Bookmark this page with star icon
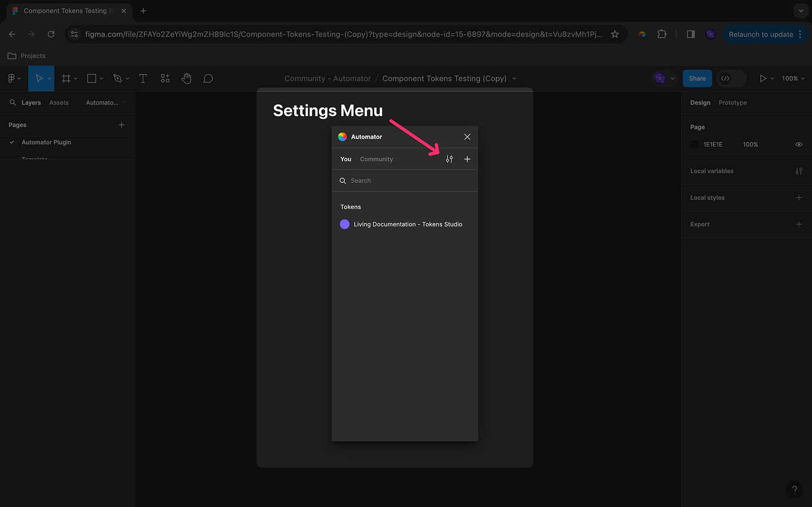The width and height of the screenshot is (812, 507). (x=615, y=34)
